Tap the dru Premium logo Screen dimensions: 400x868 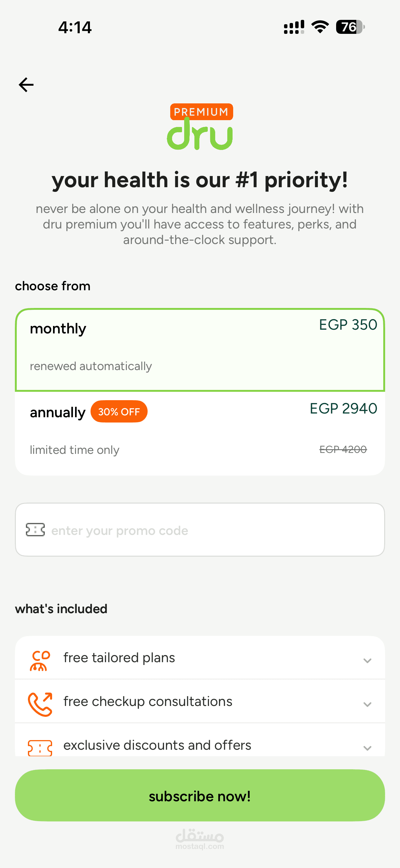(200, 127)
